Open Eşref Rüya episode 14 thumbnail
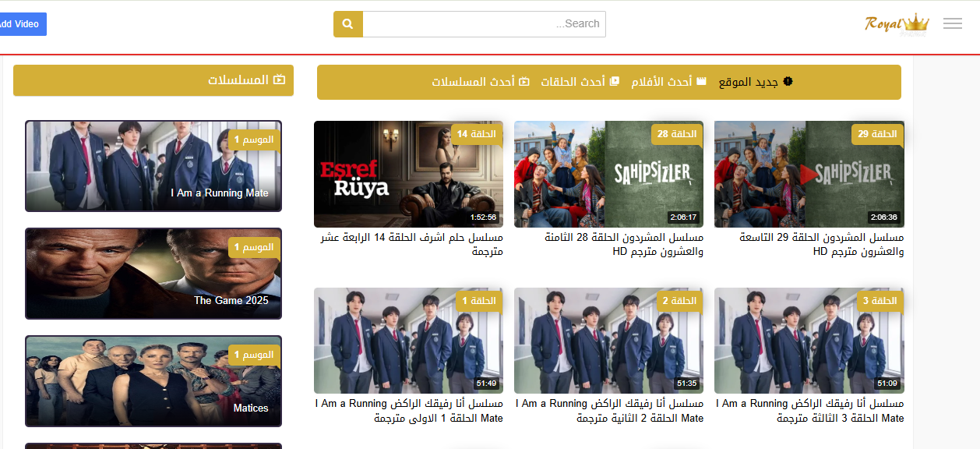980x449 pixels. point(408,175)
